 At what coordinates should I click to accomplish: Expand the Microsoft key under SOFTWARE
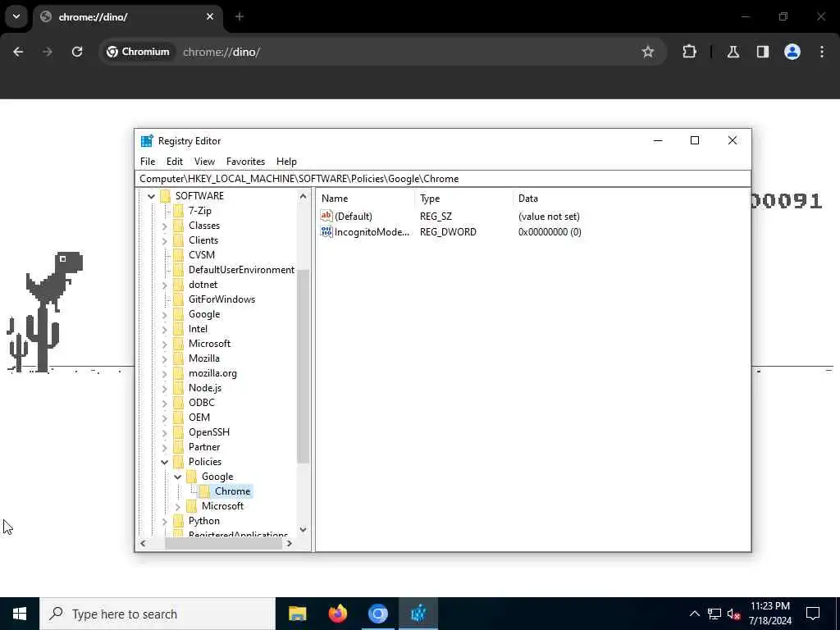tap(164, 344)
